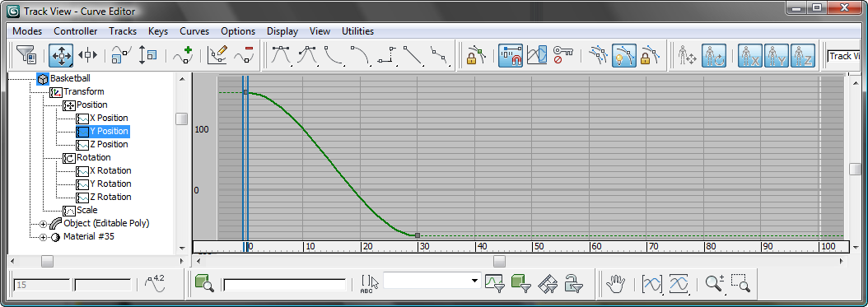Viewport: 868px width, 307px height.
Task: Activate the Pan hand tool
Action: click(x=615, y=284)
